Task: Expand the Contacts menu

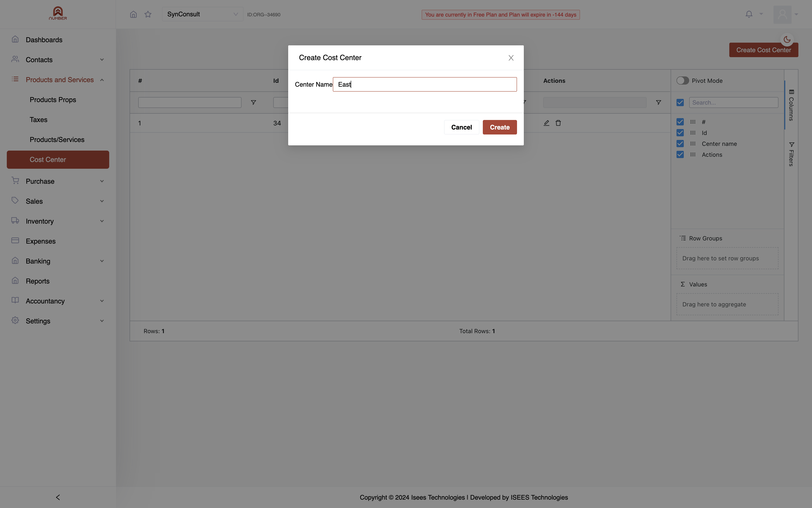Action: 58,60
